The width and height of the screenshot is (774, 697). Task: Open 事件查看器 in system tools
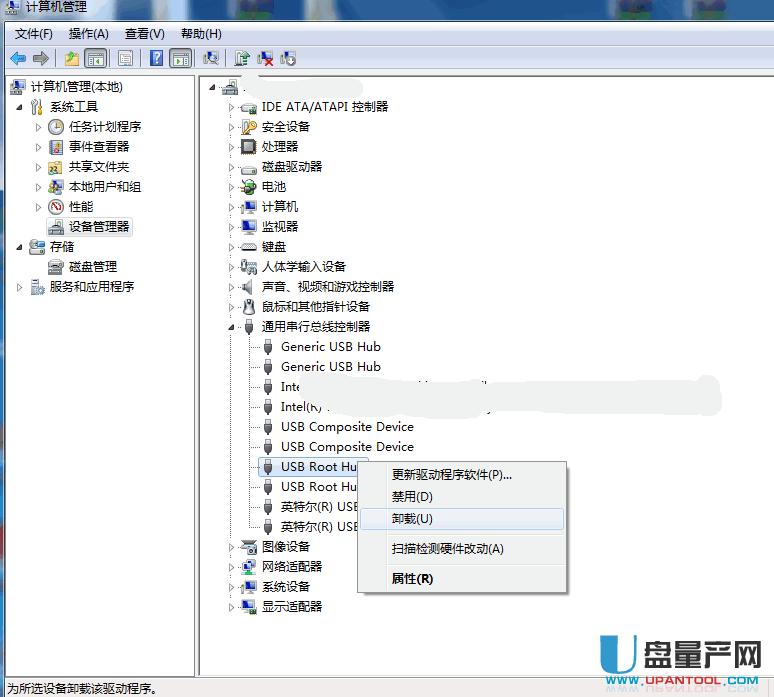click(x=98, y=147)
